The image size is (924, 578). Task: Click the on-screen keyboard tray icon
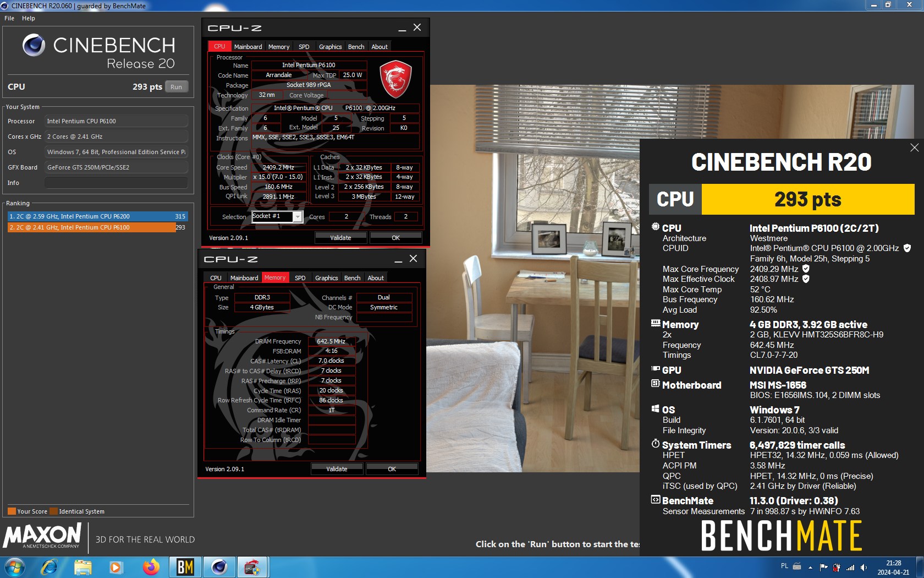pos(796,566)
